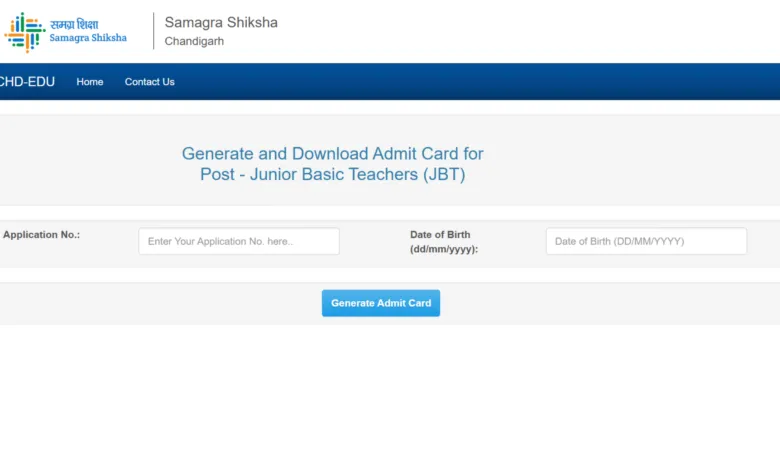The image size is (780, 470).
Task: Click the Post - Junior Basic Teachers (JBT) line
Action: tap(332, 174)
